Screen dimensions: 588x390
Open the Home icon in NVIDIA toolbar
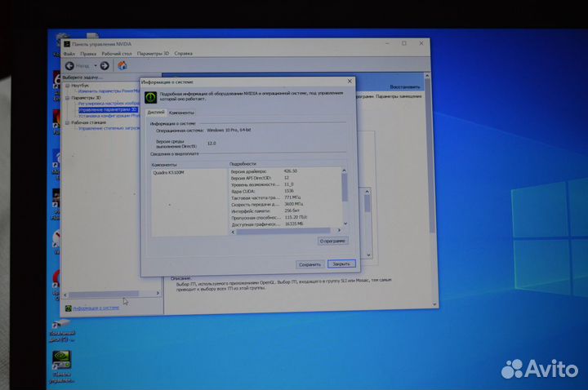point(122,66)
